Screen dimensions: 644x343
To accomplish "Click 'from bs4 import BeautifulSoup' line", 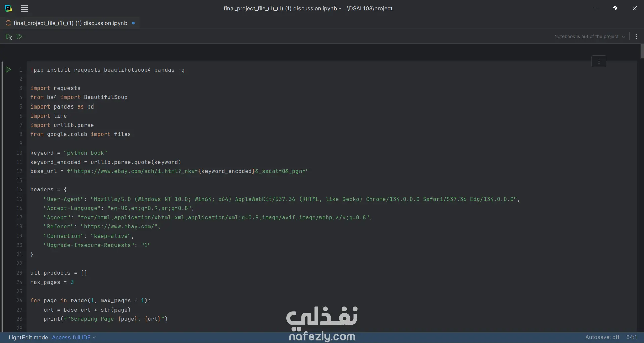I will (x=79, y=97).
